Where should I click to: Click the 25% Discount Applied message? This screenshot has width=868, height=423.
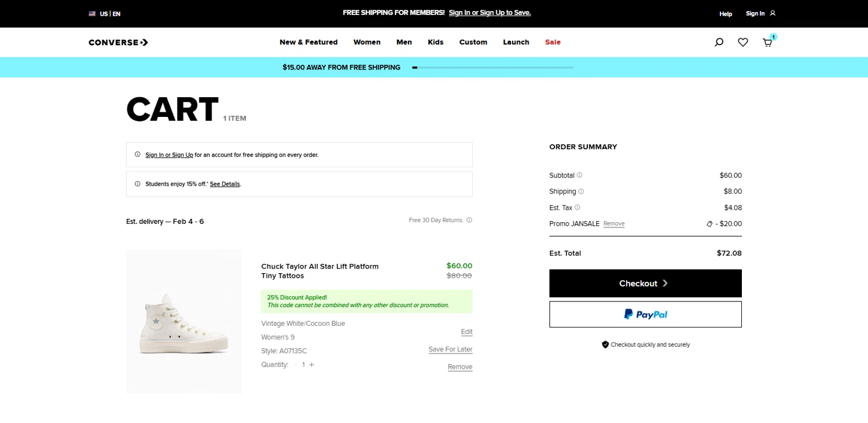(366, 301)
